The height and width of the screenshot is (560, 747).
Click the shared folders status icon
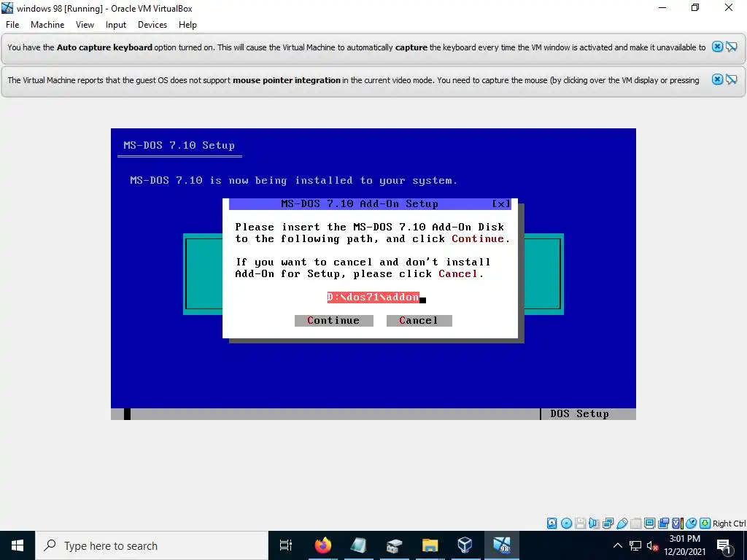click(x=635, y=524)
